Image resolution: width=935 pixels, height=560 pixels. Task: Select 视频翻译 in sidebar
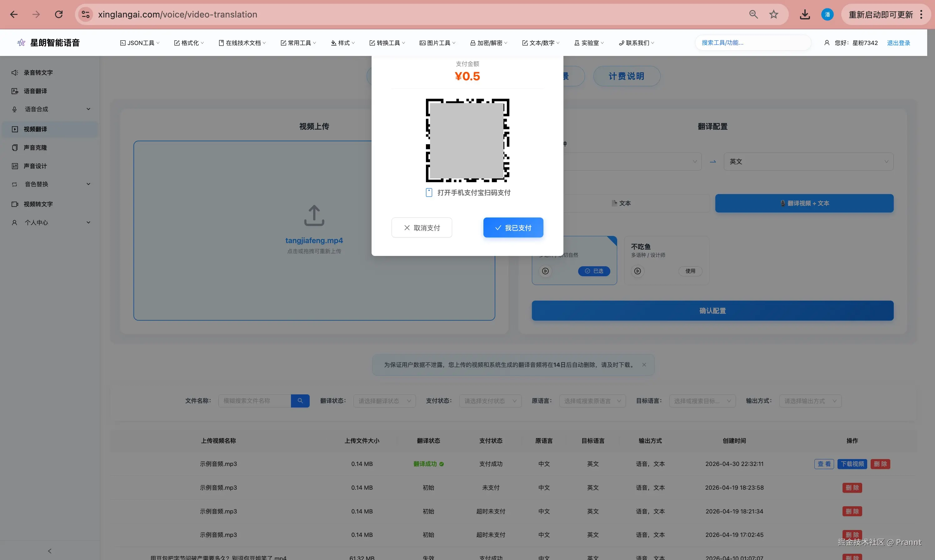tap(50, 129)
